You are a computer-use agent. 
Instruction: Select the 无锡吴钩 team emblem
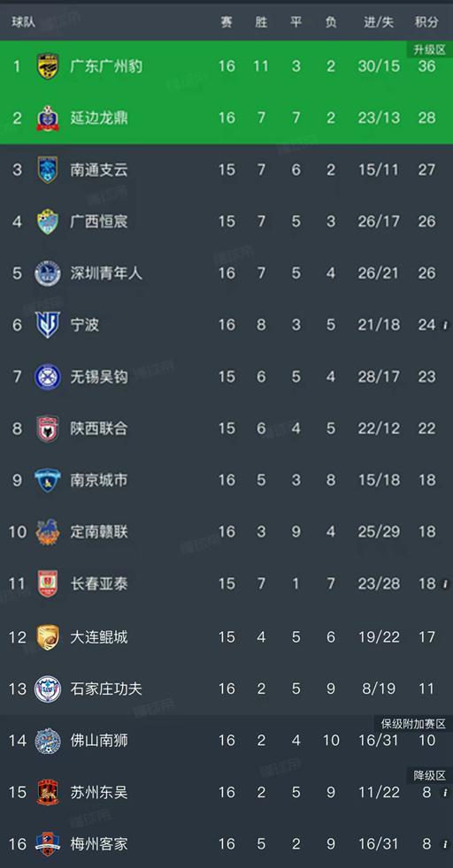(x=48, y=377)
